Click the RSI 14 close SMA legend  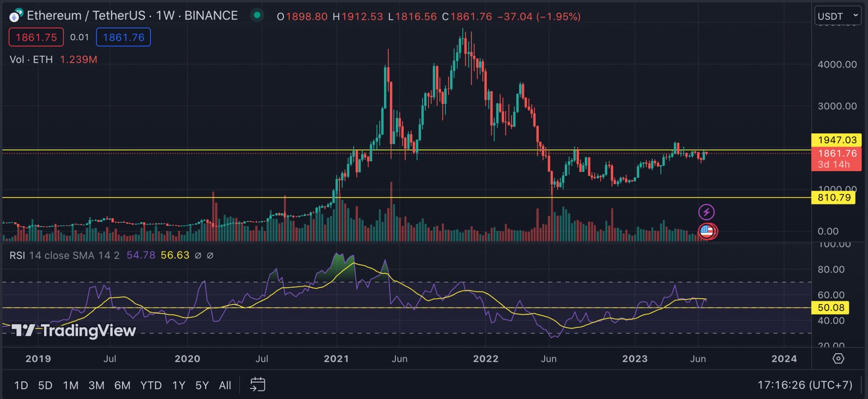[x=65, y=255]
